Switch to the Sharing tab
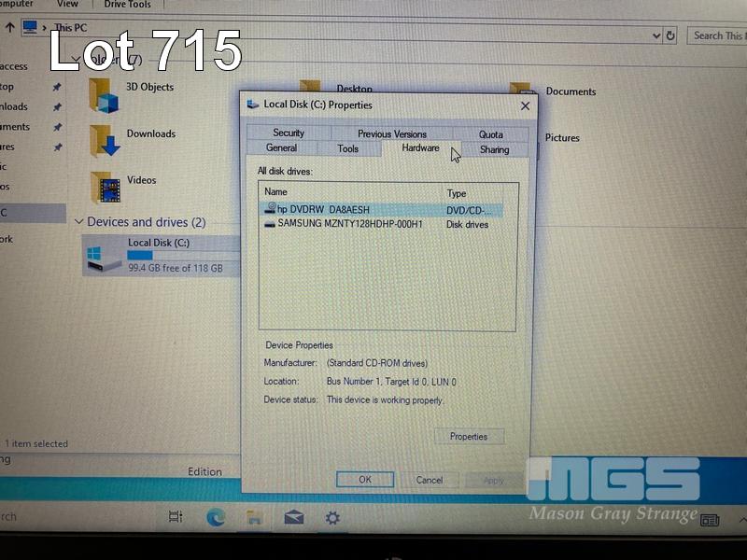 [x=494, y=149]
